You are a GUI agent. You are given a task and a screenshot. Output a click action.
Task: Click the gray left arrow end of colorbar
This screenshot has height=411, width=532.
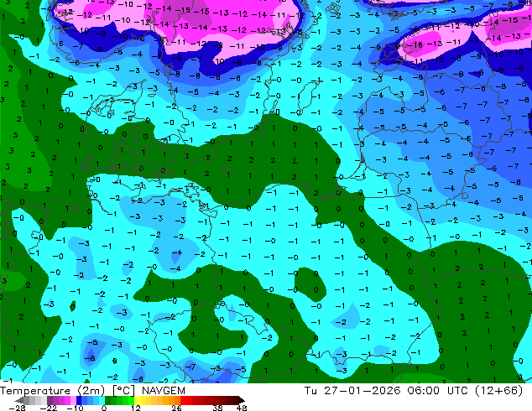[x=19, y=400]
